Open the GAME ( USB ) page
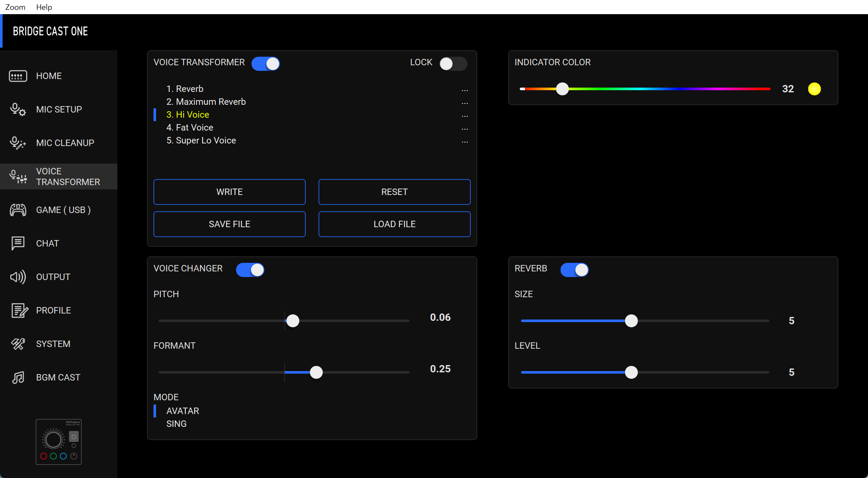 pyautogui.click(x=58, y=210)
